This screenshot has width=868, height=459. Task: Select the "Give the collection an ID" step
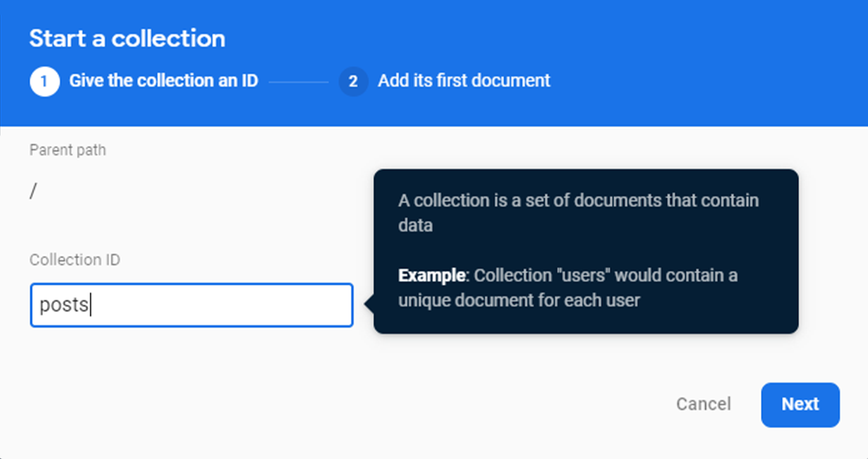coord(163,81)
